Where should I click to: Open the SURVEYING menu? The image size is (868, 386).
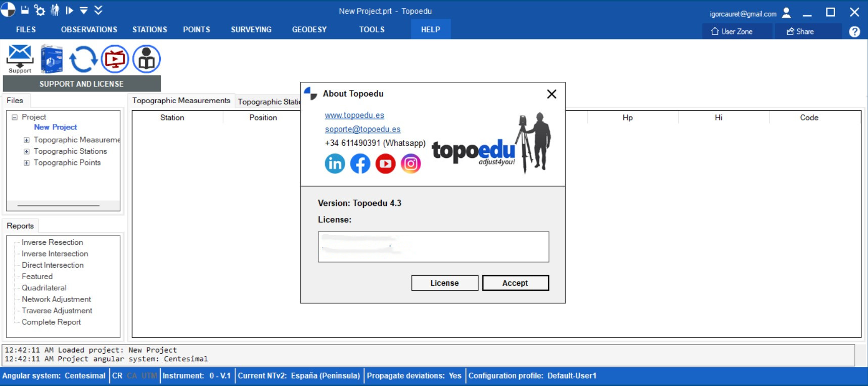point(251,30)
